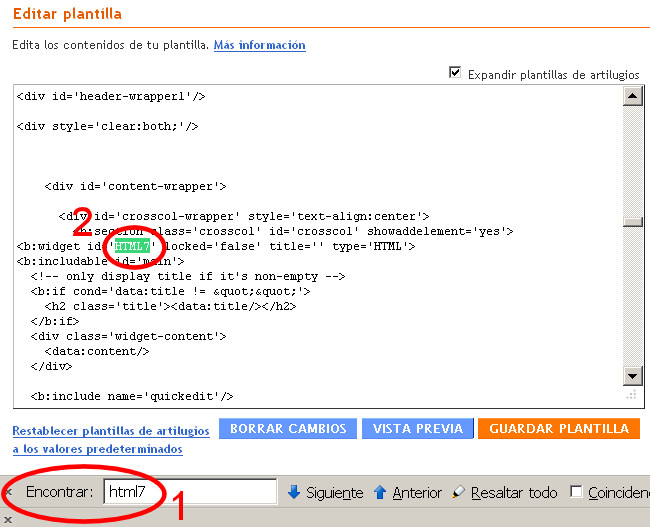Click the Anterior blue up arrow icon
Viewport: 650px width, 527px height.
coord(381,492)
